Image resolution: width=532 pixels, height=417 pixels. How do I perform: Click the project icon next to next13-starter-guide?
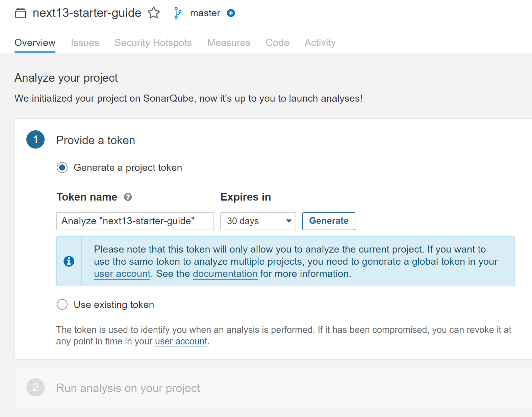(x=21, y=13)
